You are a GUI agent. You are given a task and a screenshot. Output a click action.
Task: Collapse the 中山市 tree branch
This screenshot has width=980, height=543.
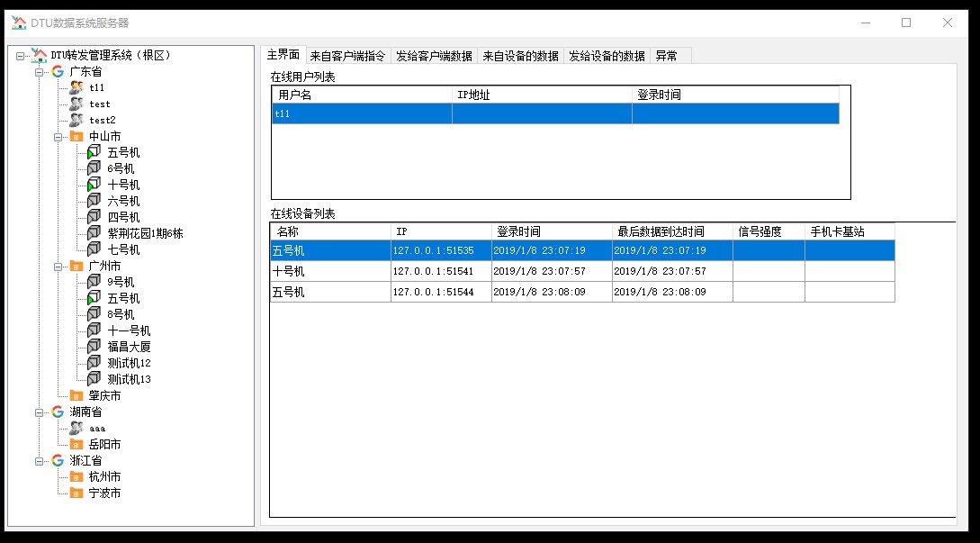point(58,136)
